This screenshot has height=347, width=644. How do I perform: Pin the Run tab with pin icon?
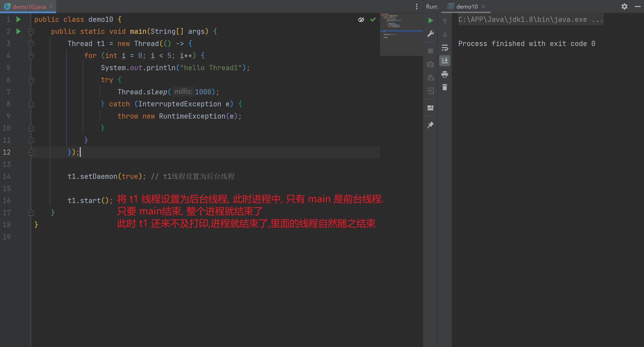pos(430,125)
